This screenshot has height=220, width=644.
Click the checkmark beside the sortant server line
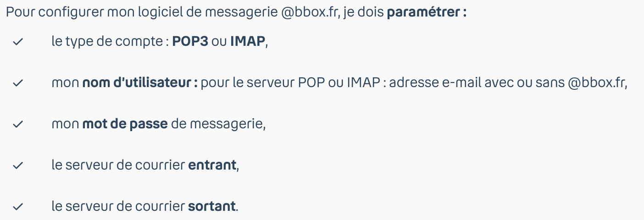(x=18, y=207)
